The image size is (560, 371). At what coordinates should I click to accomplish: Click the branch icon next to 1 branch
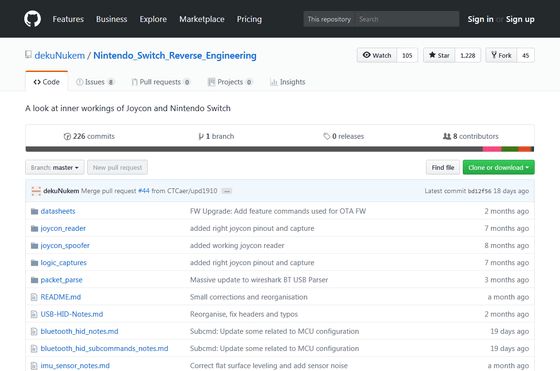(x=201, y=136)
